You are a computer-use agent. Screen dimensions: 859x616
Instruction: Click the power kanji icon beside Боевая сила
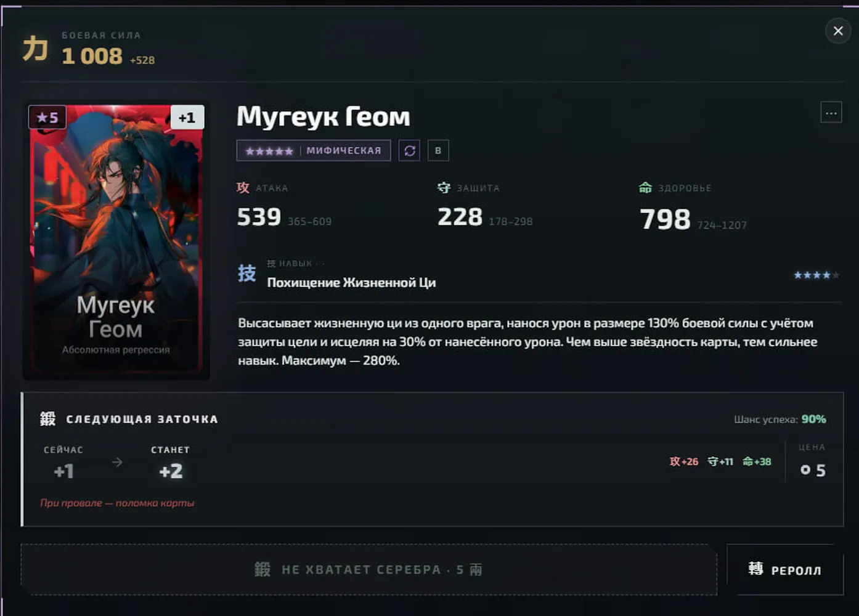tap(35, 49)
